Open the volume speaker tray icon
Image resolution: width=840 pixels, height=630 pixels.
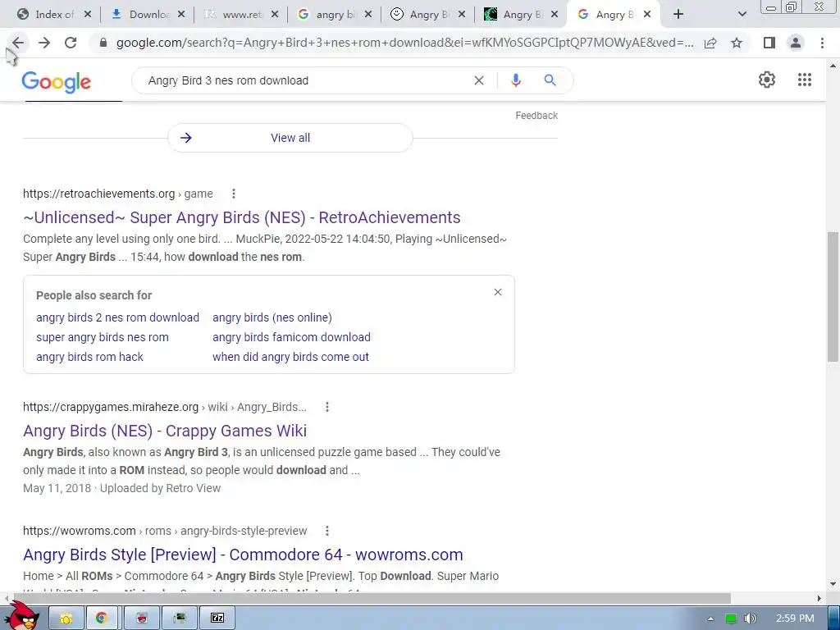[x=750, y=619]
